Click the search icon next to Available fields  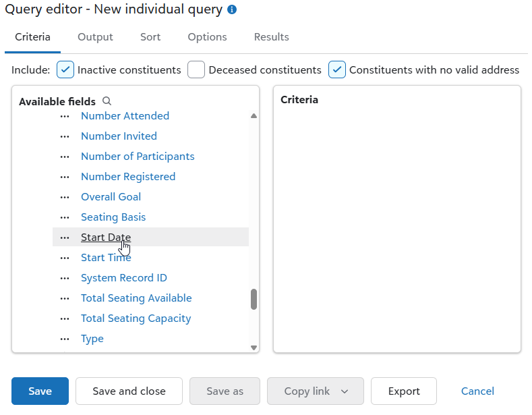click(107, 101)
